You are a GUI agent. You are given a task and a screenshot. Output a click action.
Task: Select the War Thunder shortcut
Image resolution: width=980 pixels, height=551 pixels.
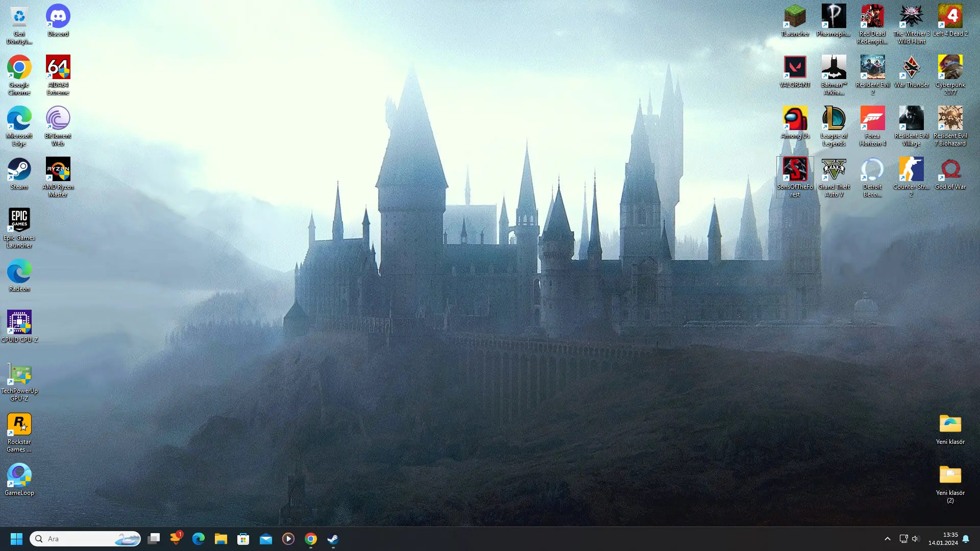(x=911, y=72)
